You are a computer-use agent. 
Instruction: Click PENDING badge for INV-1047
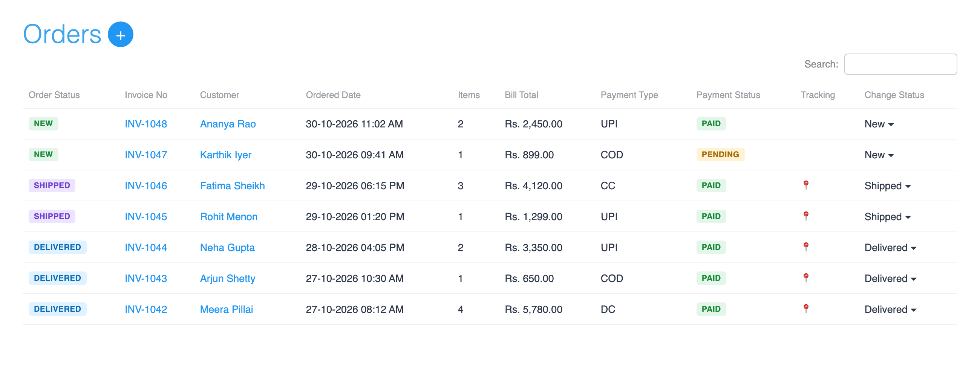pos(720,155)
